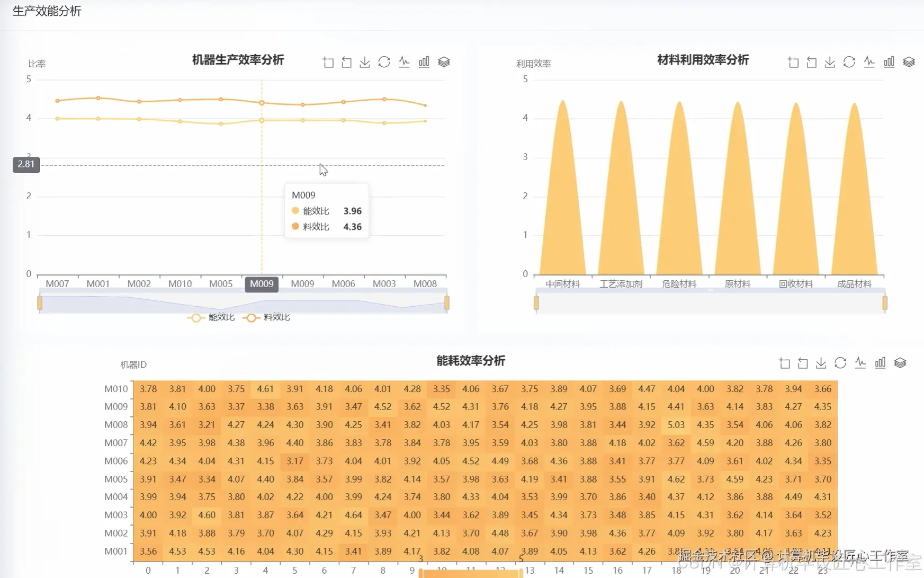Switch 能耗效率分析 to bar chart view
The image size is (924, 578).
[x=880, y=363]
